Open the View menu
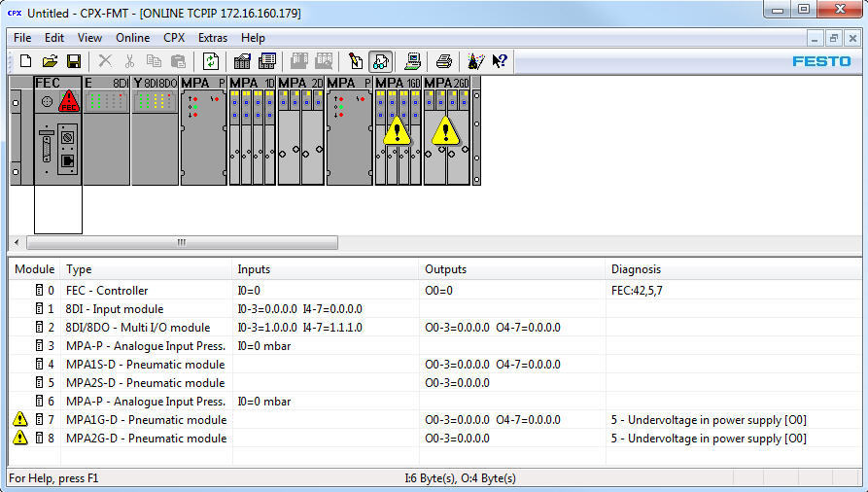This screenshot has height=492, width=868. [x=89, y=38]
